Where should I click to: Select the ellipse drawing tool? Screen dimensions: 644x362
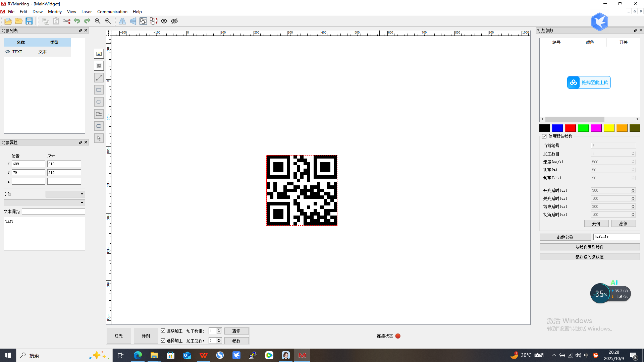click(x=99, y=102)
